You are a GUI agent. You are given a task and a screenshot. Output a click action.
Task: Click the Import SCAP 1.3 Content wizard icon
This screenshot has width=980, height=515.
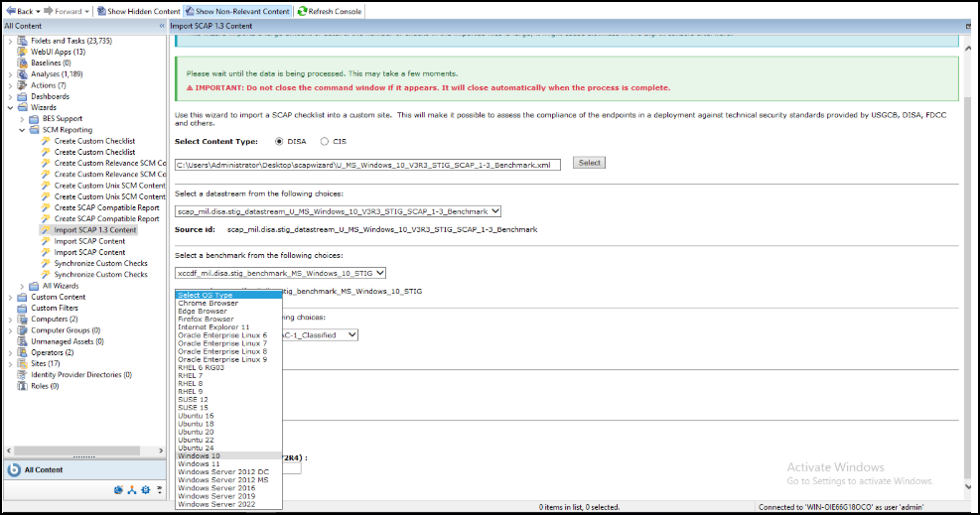point(46,230)
